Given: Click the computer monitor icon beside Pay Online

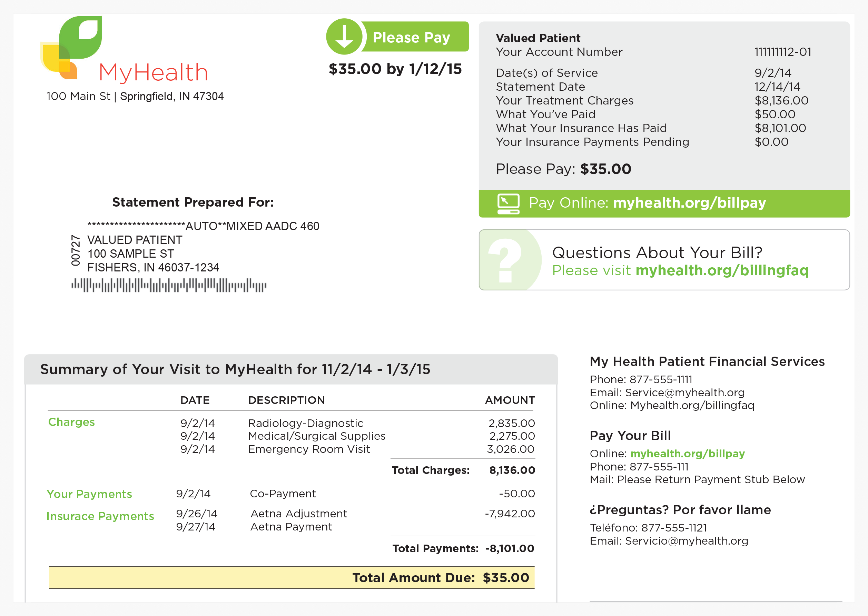Looking at the screenshot, I should [x=508, y=204].
